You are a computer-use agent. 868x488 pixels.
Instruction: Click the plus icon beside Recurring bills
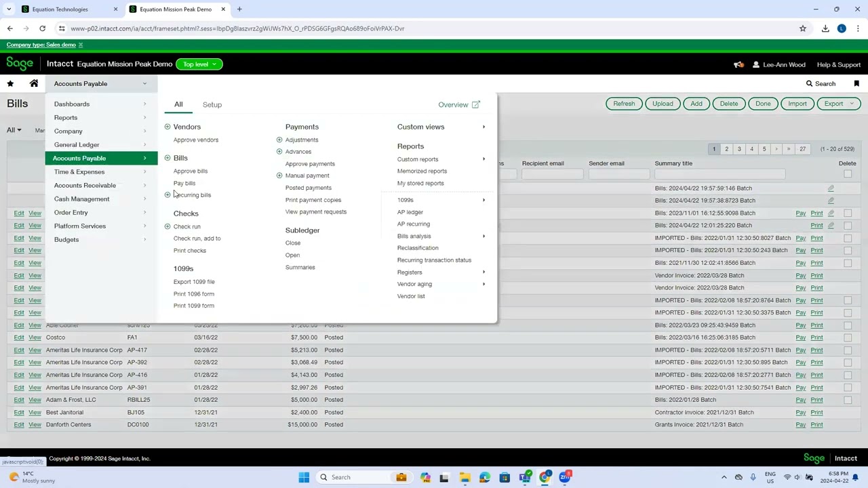point(167,195)
